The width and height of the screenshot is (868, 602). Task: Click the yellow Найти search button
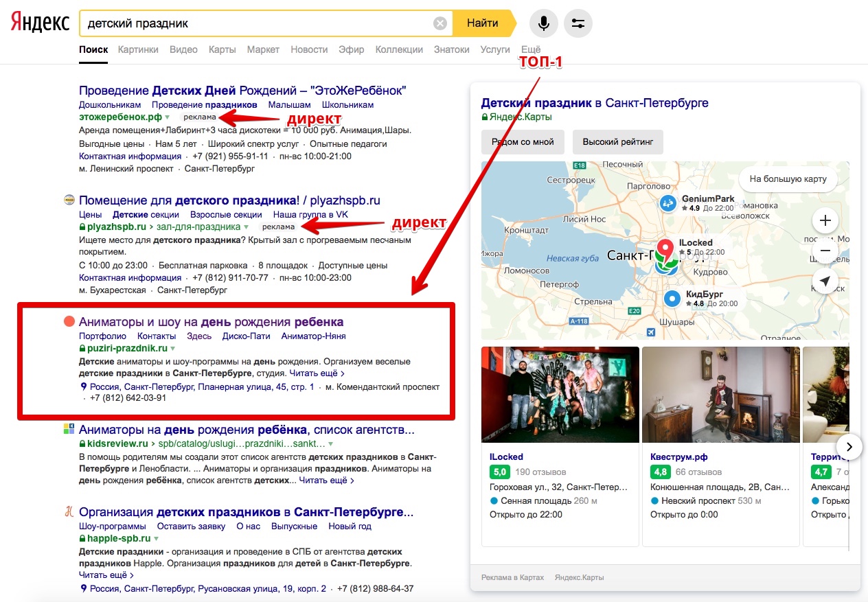click(x=483, y=23)
